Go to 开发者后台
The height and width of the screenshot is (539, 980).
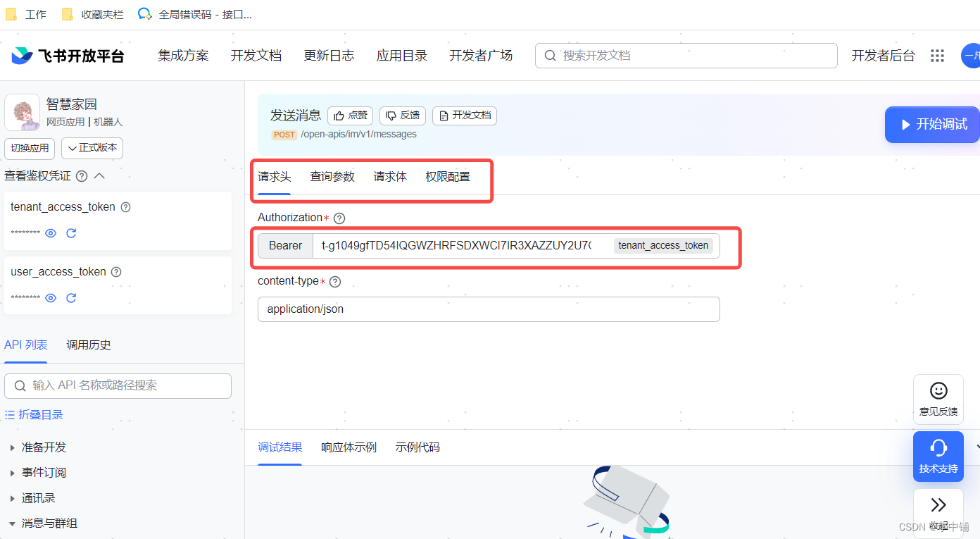pyautogui.click(x=883, y=56)
